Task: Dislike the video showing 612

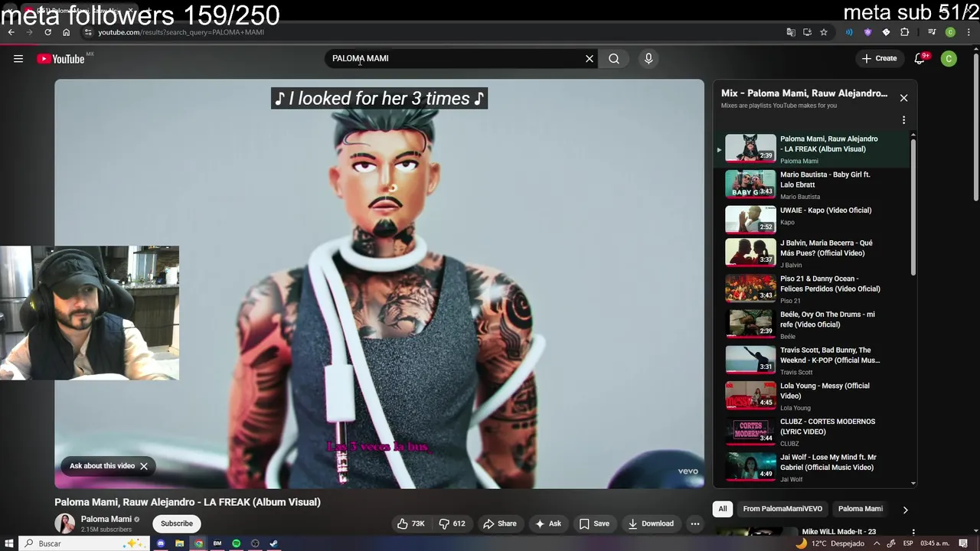Action: point(452,523)
